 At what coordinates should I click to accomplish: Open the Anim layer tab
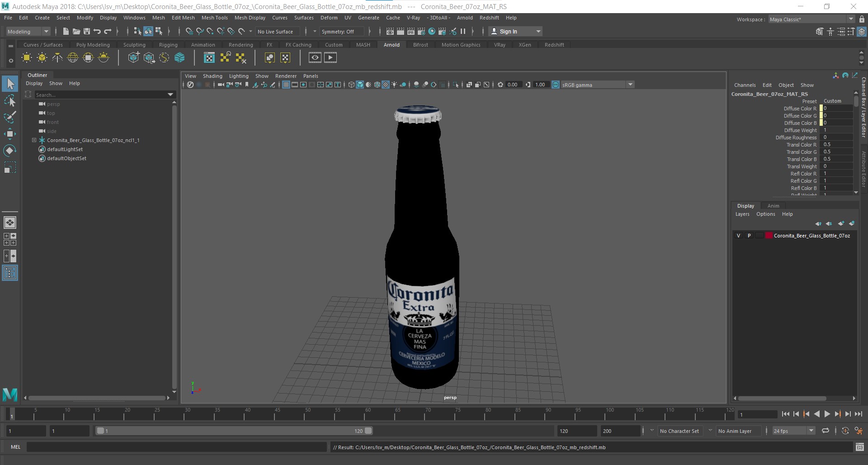[x=773, y=206]
